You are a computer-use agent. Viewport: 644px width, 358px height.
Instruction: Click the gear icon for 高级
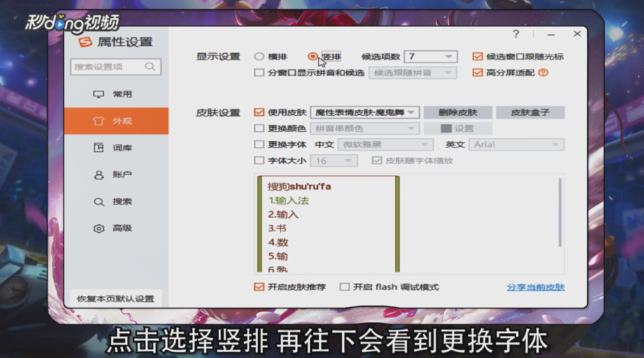point(99,229)
